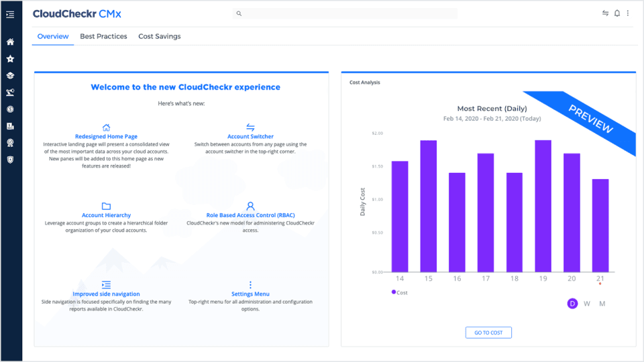The height and width of the screenshot is (362, 644).
Task: Click the "$2.00" axis value
Action: click(378, 133)
